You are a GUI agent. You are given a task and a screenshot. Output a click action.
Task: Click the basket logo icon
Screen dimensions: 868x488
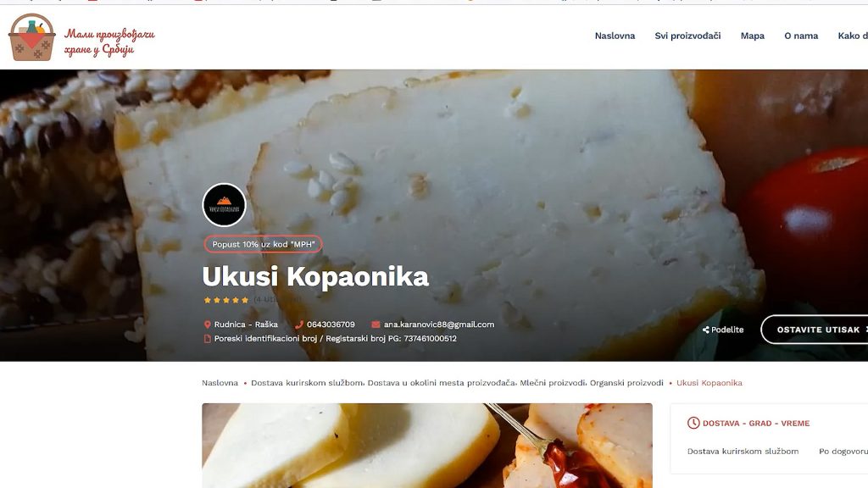click(31, 37)
